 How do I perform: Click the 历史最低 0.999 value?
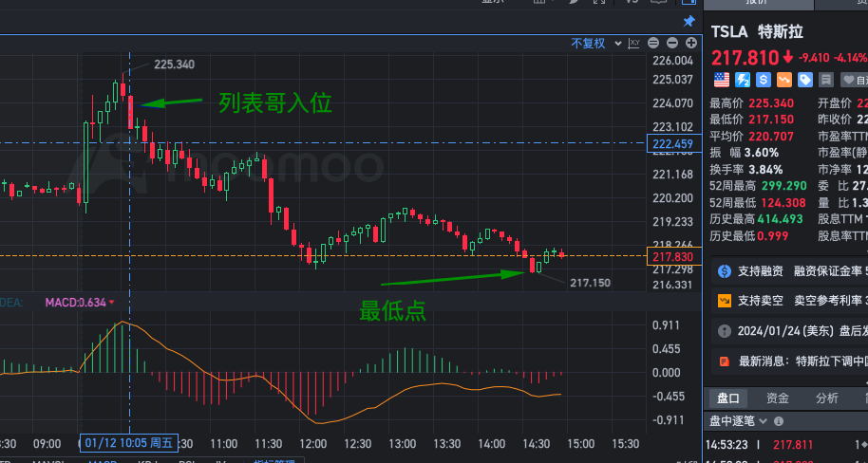pos(774,236)
